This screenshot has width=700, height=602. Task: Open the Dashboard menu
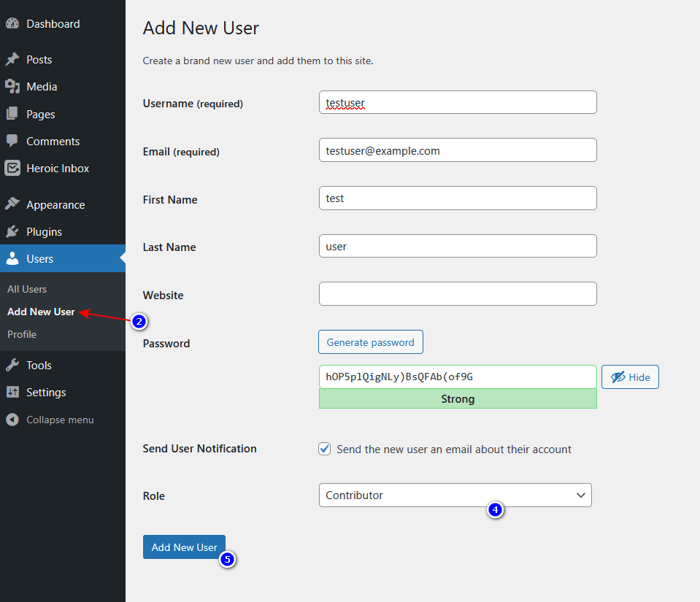53,23
